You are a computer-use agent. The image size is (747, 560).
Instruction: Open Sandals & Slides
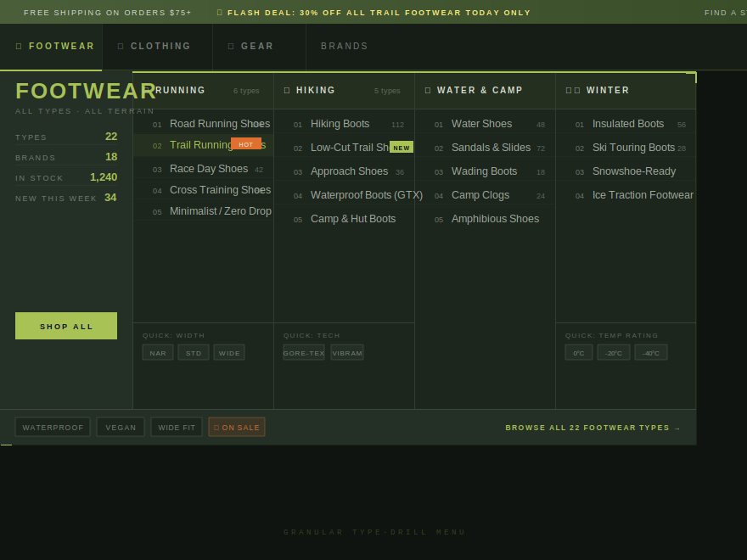pos(485,148)
